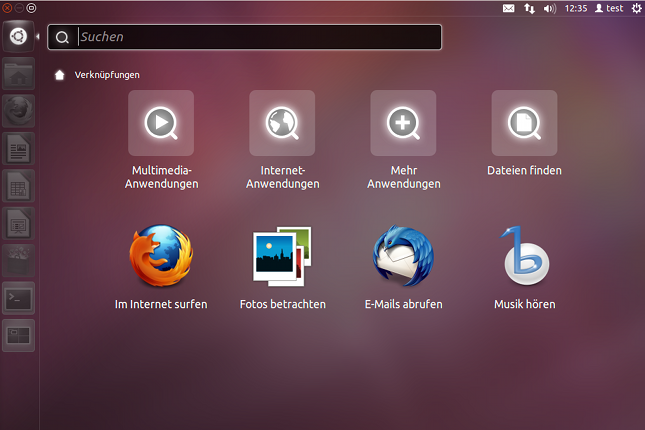Open the Dateien finden shortcut
Screen dimensions: 645x430
pyautogui.click(x=524, y=134)
